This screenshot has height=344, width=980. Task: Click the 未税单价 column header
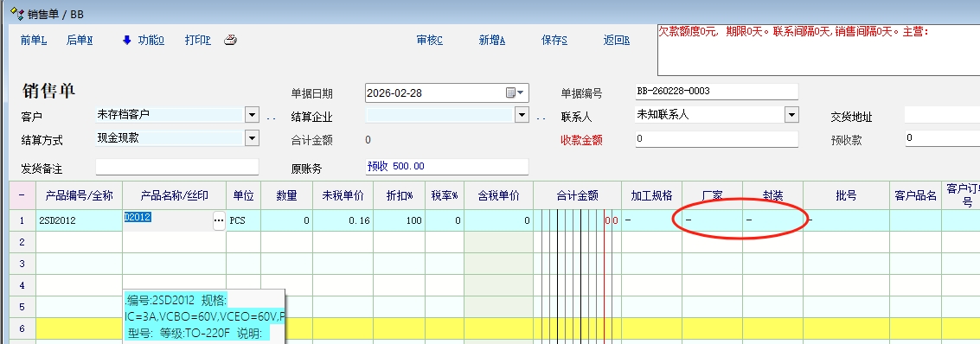343,195
